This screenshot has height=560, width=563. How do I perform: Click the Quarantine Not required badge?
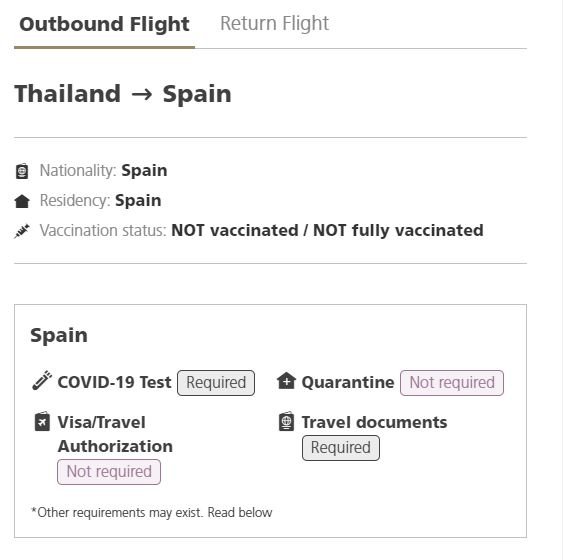[x=452, y=383]
